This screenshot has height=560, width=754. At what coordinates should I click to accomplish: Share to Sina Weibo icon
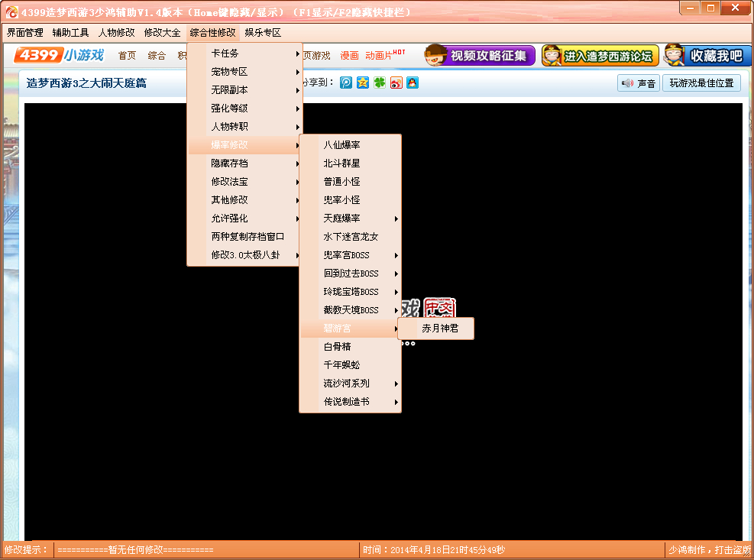tap(396, 83)
